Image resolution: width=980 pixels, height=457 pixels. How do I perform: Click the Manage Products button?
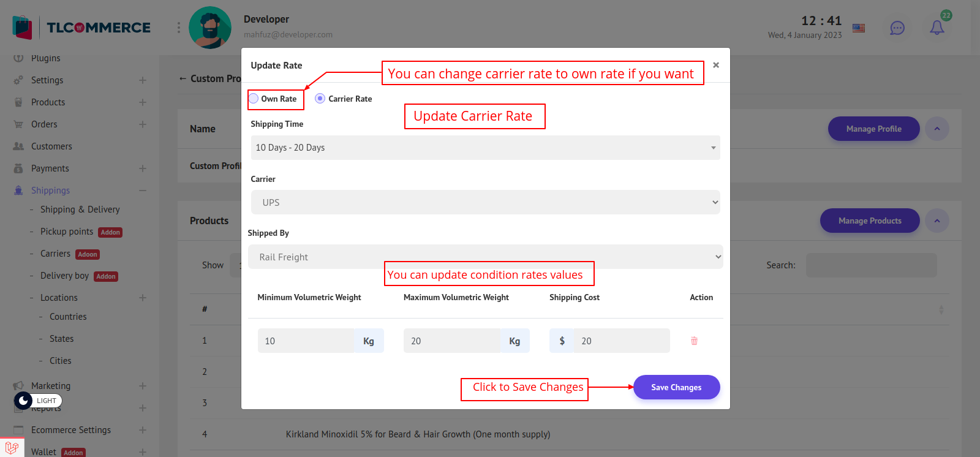click(869, 221)
